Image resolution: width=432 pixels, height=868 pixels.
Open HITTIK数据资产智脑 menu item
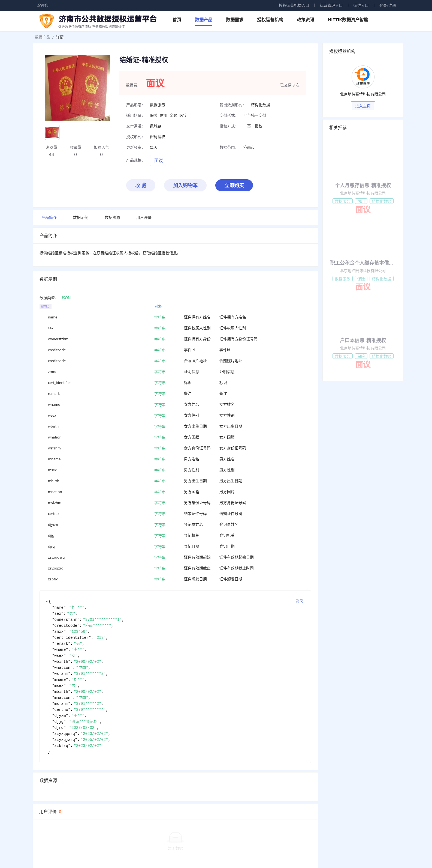tap(348, 20)
